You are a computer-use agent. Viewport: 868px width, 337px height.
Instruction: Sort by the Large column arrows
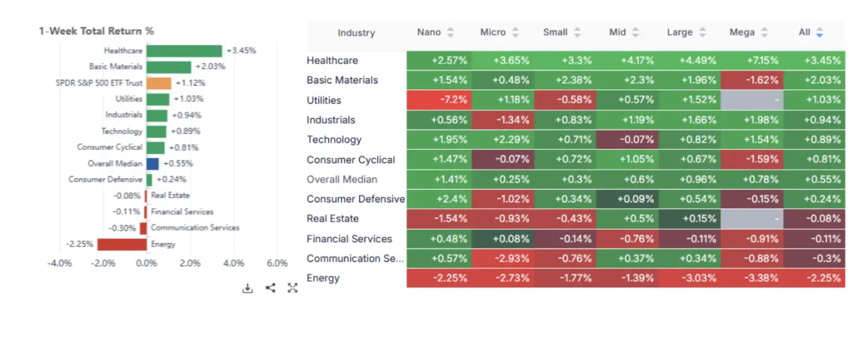click(x=703, y=32)
